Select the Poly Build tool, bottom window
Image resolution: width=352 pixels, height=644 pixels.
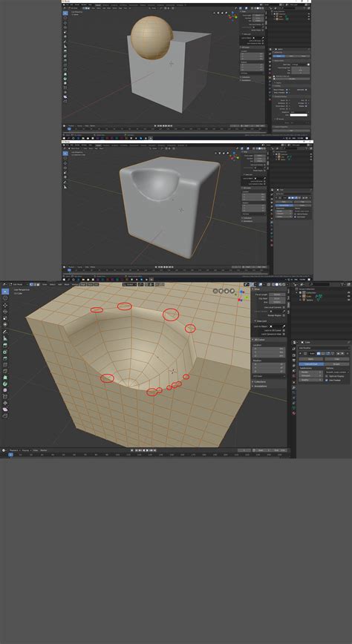[5, 377]
